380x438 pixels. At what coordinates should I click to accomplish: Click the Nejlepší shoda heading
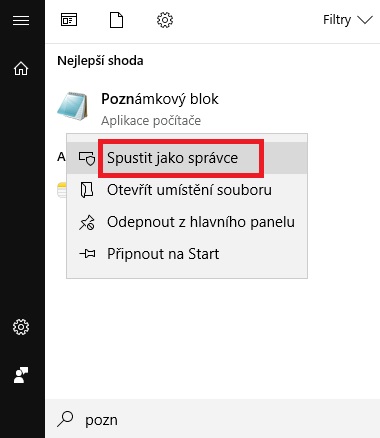[100, 61]
